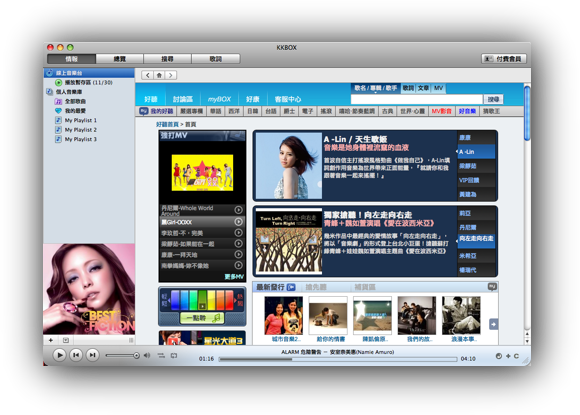
Task: Open the 情報 main tab
Action: pos(71,59)
